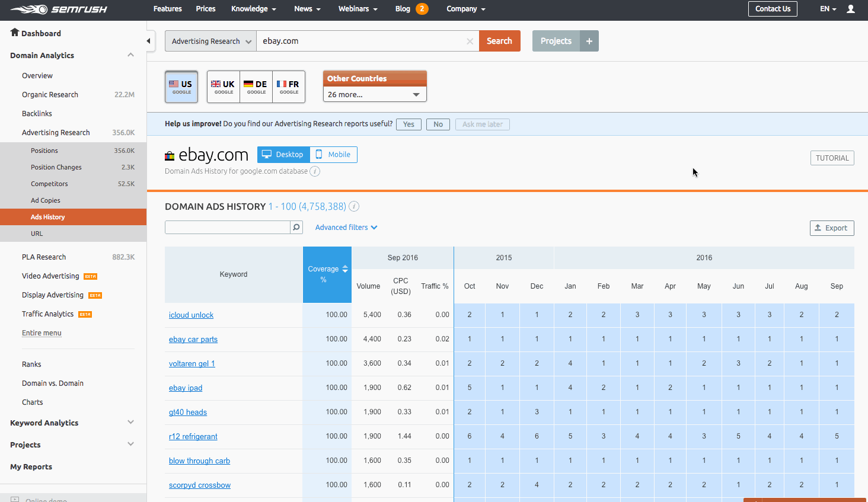This screenshot has width=868, height=502.
Task: Open Entire menu link
Action: click(42, 333)
